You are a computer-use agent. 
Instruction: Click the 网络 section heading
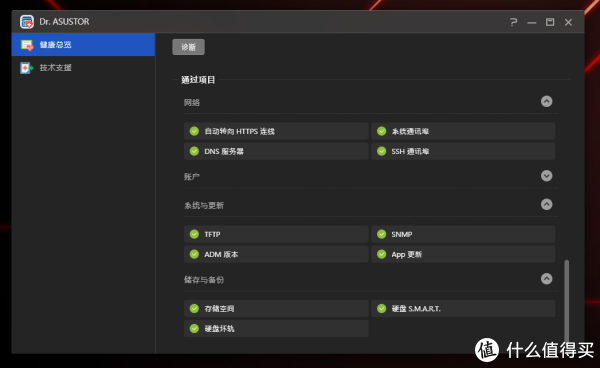point(192,103)
